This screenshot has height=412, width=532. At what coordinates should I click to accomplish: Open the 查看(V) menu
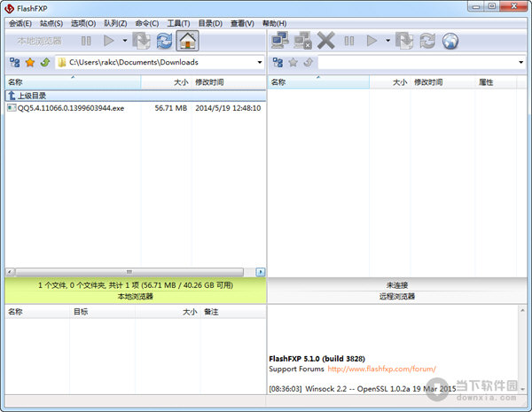pyautogui.click(x=242, y=23)
